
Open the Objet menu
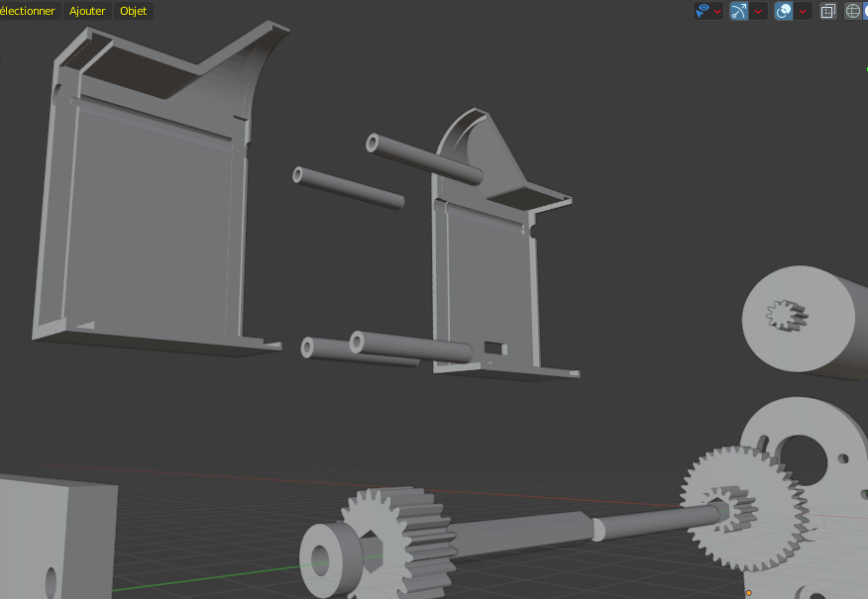pos(134,11)
